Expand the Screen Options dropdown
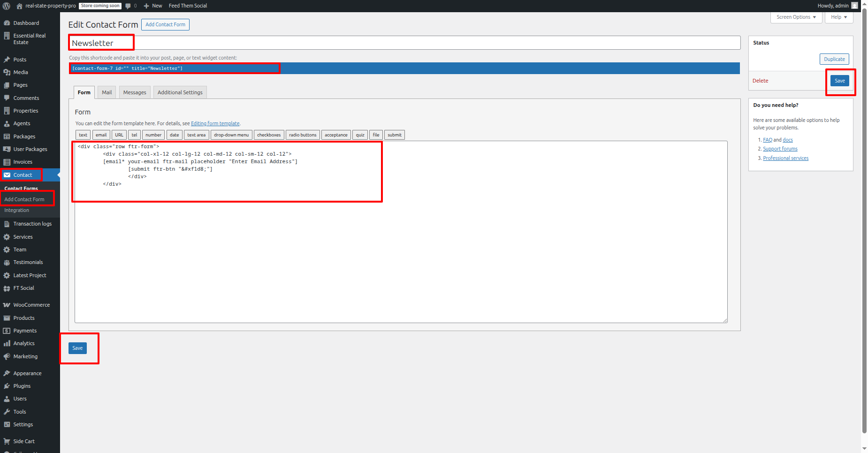Image resolution: width=868 pixels, height=453 pixels. pyautogui.click(x=796, y=17)
